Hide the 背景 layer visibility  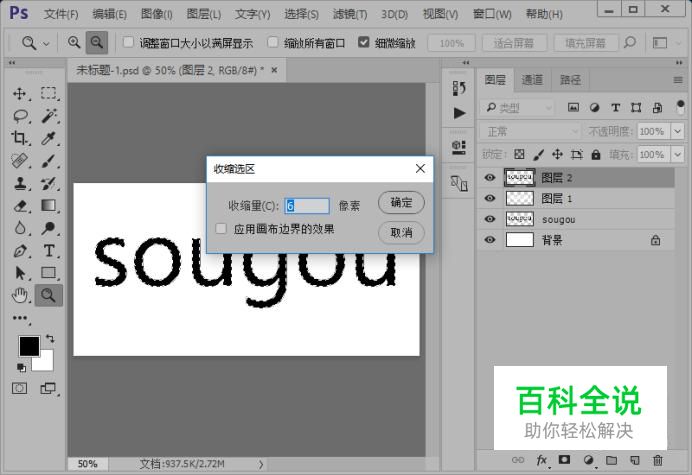pyautogui.click(x=490, y=240)
